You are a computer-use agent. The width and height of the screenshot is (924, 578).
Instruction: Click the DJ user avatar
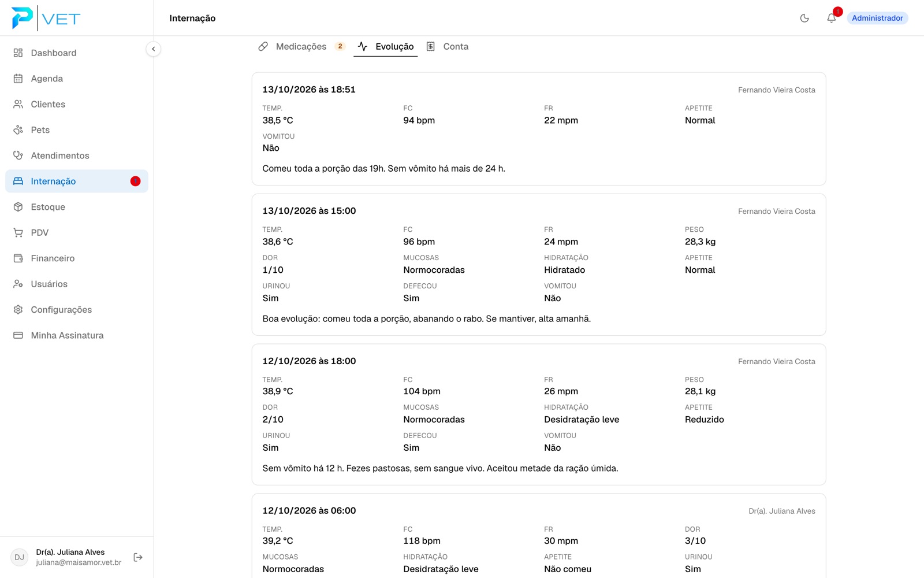click(19, 557)
